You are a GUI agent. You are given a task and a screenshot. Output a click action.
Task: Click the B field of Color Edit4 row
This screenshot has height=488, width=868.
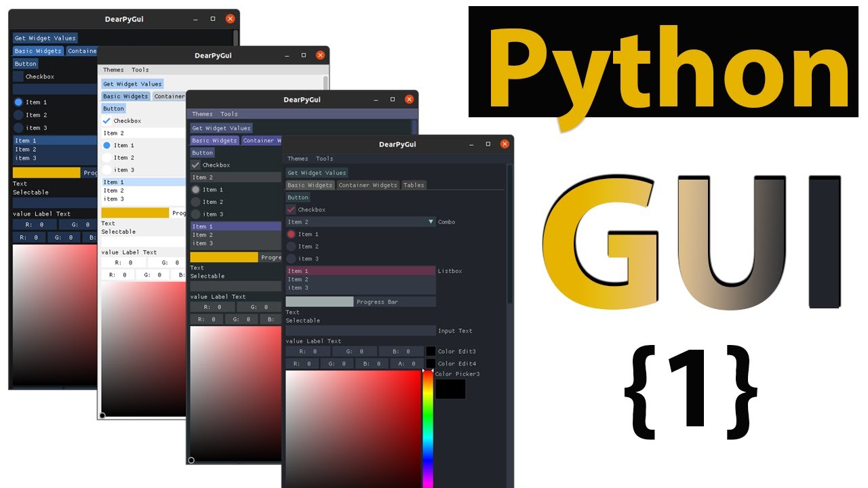(372, 363)
